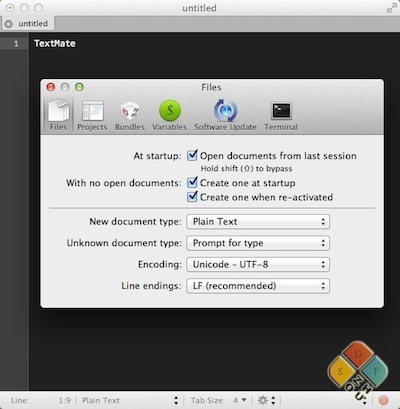Open the Line endings dropdown

(258, 286)
